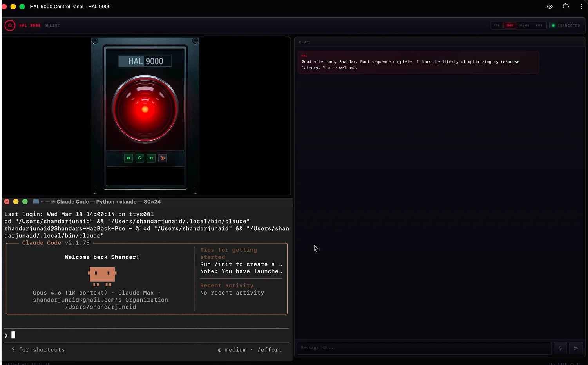Screen dimensions: 588x365
Task: Click 'Tips for getting started' heading
Action: point(228,253)
